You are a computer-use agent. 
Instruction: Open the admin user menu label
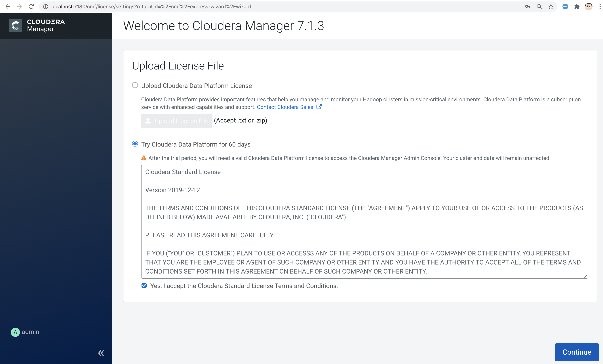pos(30,332)
